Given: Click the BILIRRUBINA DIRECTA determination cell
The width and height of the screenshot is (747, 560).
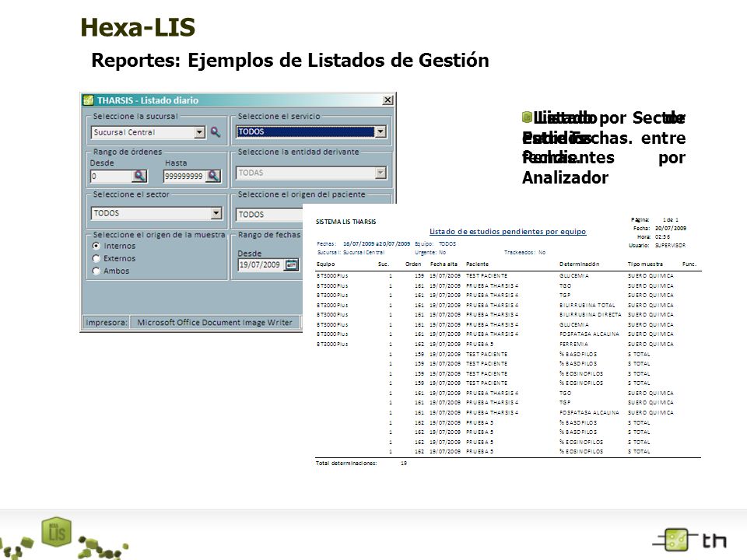Looking at the screenshot, I should 591,315.
